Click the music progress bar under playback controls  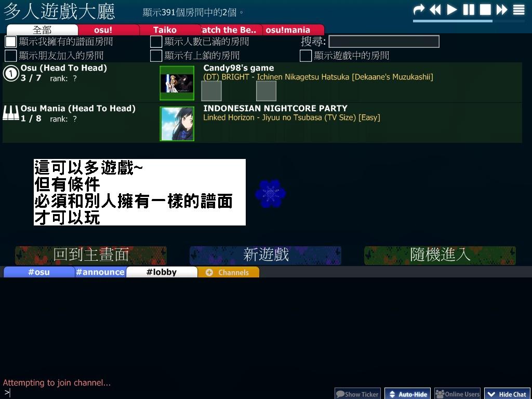point(469,21)
